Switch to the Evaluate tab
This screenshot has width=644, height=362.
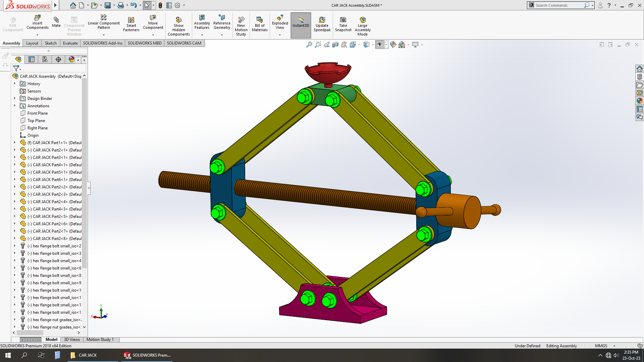coord(70,43)
